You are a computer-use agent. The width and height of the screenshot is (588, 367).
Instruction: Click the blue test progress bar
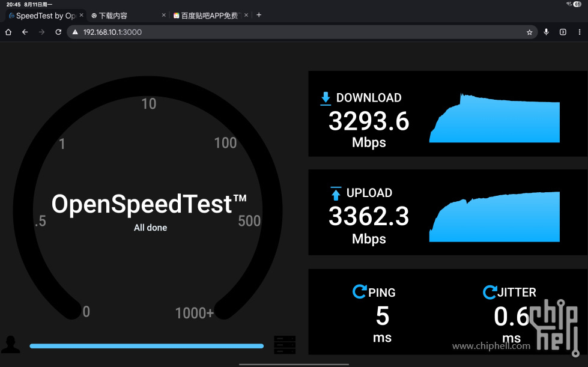click(x=147, y=346)
